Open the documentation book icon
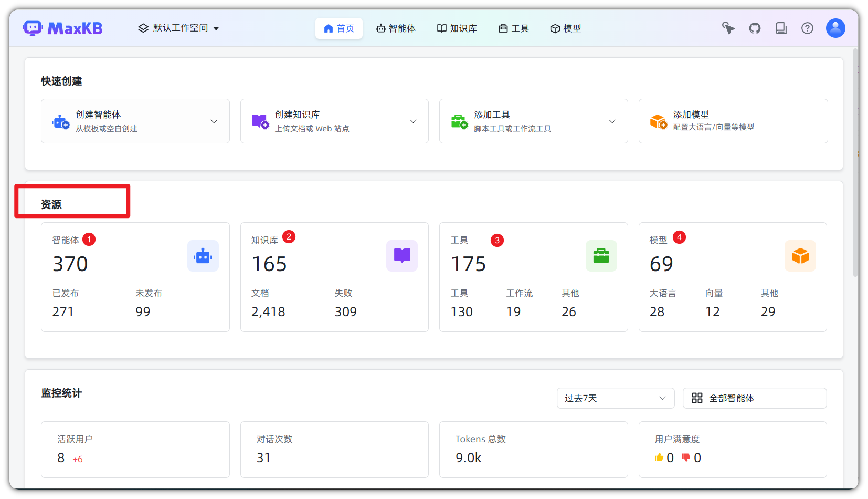Image resolution: width=868 pixels, height=499 pixels. point(781,28)
